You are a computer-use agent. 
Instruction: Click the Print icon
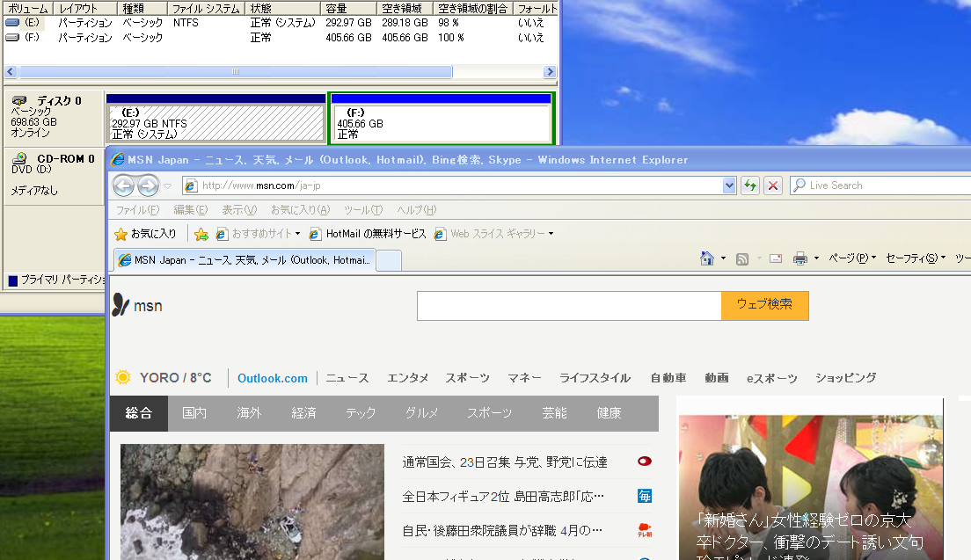tap(800, 258)
